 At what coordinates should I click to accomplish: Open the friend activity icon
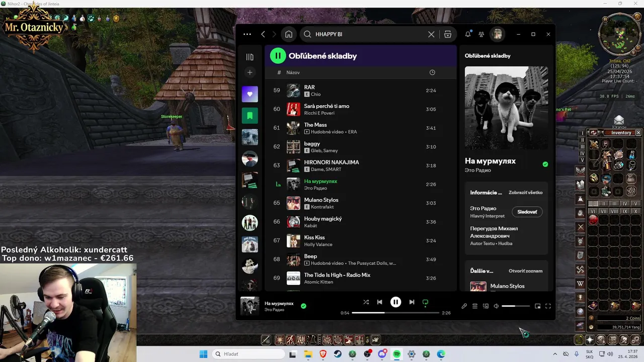481,34
